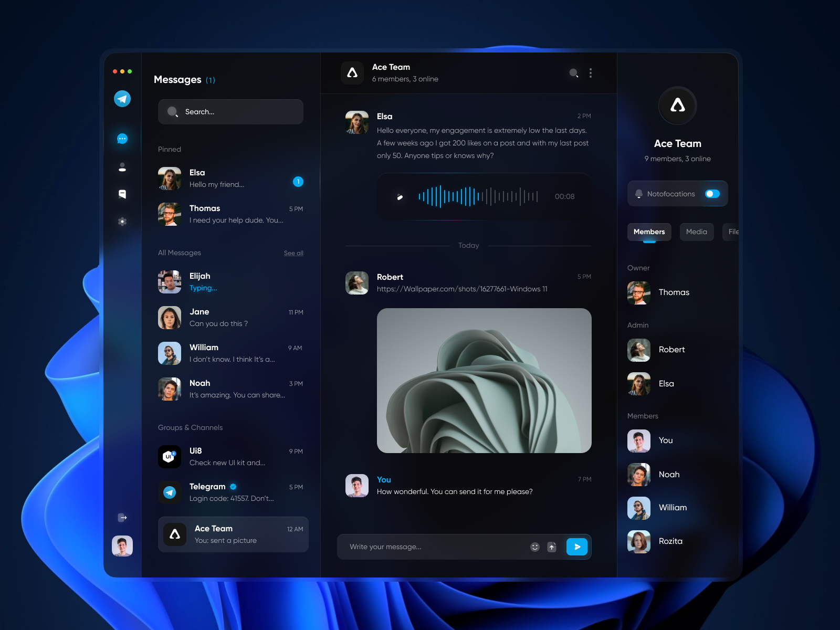
Task: Open pinned chat with Thomas
Action: click(x=230, y=214)
